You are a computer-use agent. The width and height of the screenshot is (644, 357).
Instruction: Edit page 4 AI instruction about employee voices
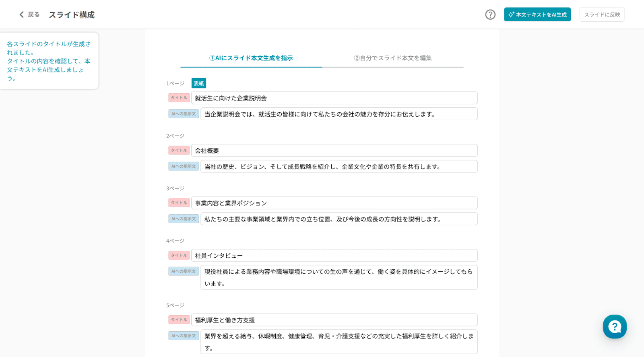point(339,277)
